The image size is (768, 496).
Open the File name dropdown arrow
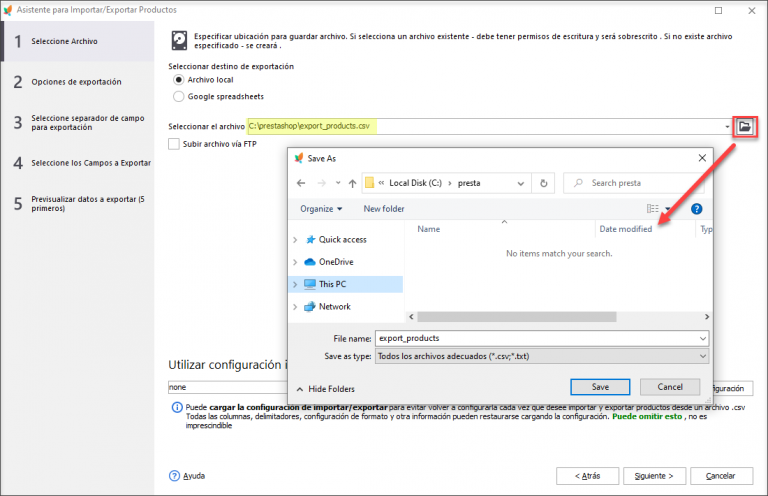(x=703, y=338)
